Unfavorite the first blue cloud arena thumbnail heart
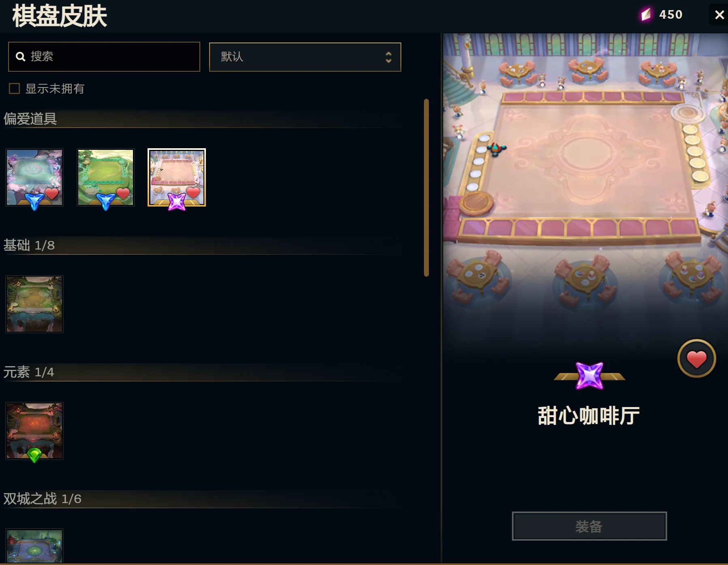728x565 pixels. 52,194
